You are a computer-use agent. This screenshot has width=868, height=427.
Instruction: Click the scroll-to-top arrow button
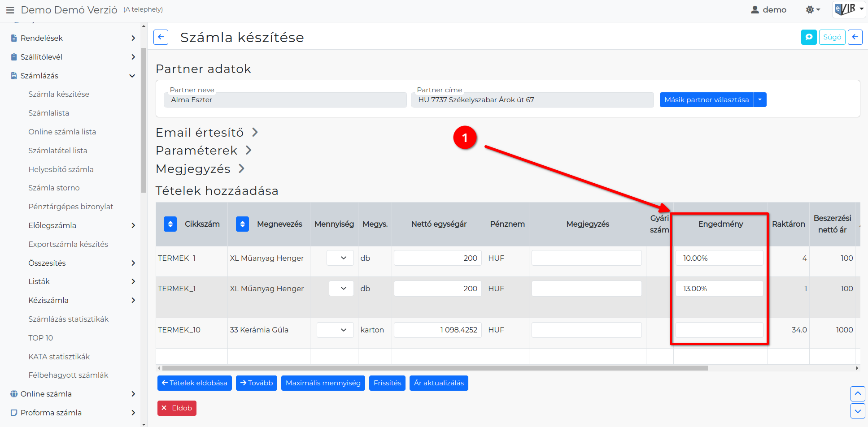[858, 394]
